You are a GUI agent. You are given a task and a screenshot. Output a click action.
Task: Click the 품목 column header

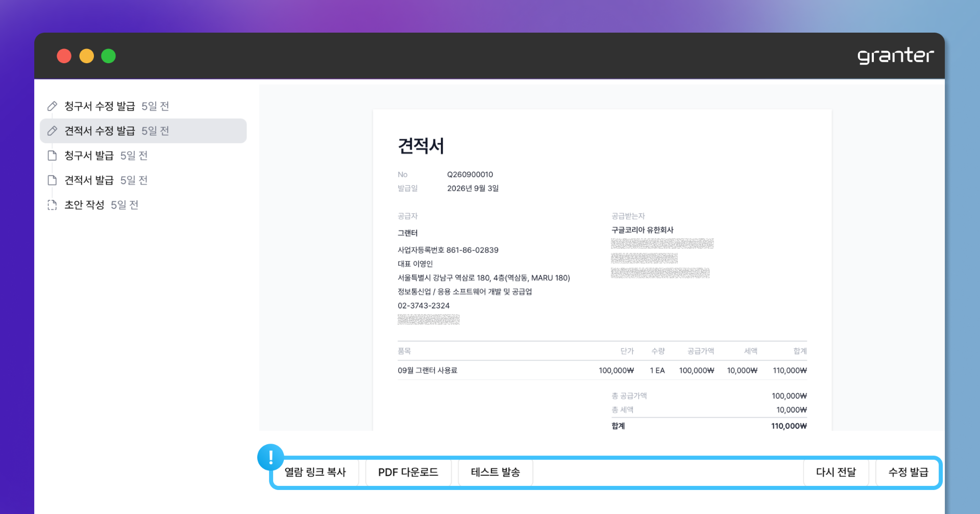click(404, 351)
